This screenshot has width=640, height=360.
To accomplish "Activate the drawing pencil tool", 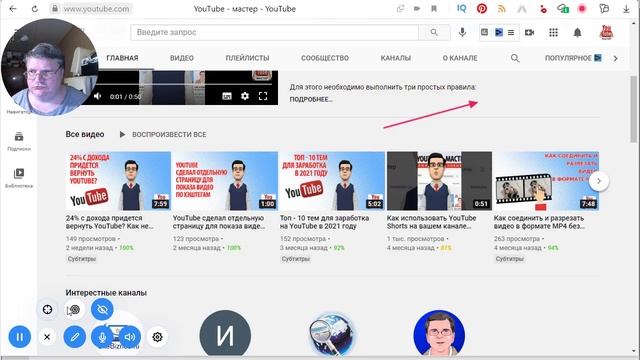I will [75, 337].
